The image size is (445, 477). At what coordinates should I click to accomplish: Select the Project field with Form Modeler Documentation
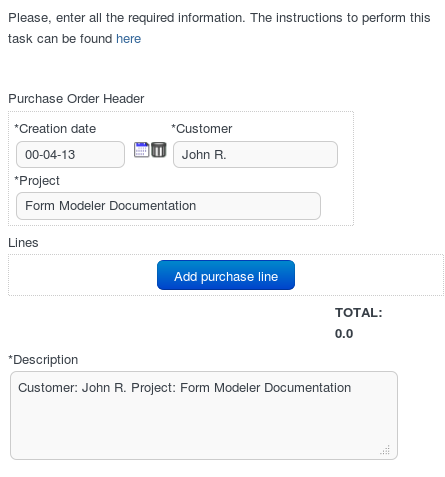coord(168,206)
